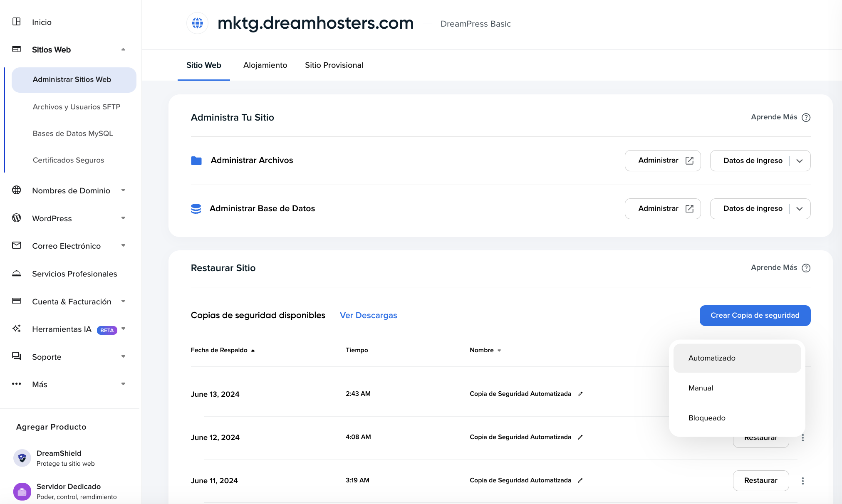Screen dimensions: 842x504
Task: Click the Servidor Dedicado purple icon
Action: coord(22,491)
